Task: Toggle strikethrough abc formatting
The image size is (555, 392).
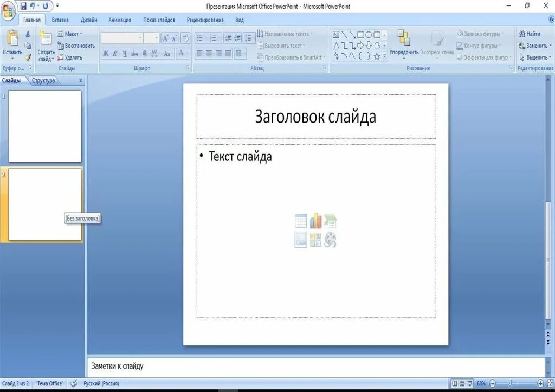Action: (x=134, y=54)
